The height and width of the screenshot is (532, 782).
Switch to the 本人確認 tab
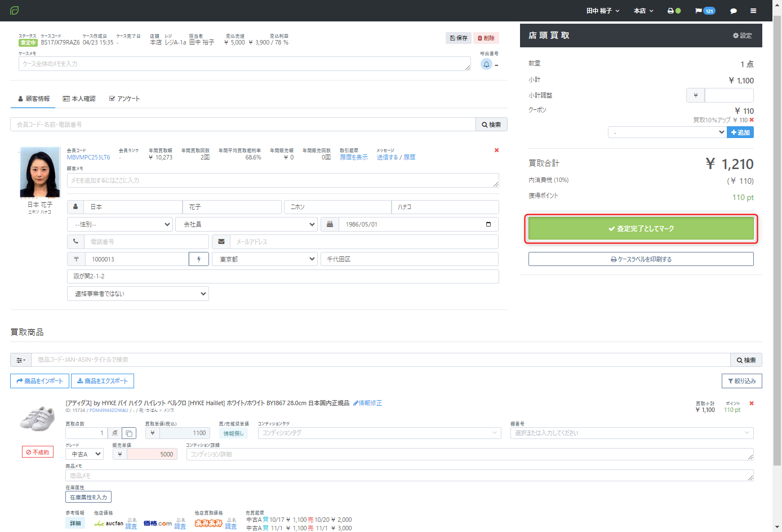point(79,99)
